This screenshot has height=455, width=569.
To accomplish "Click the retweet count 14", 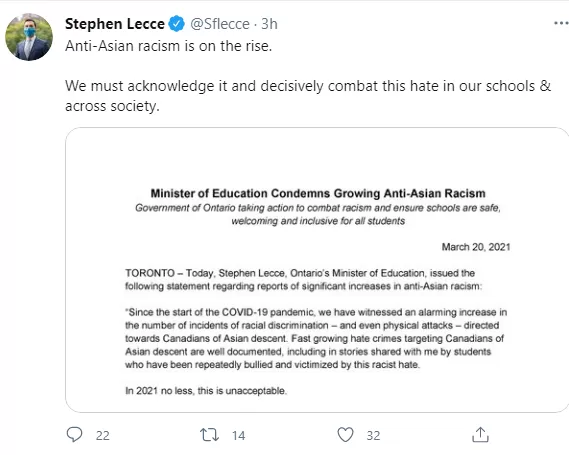I will click(238, 435).
